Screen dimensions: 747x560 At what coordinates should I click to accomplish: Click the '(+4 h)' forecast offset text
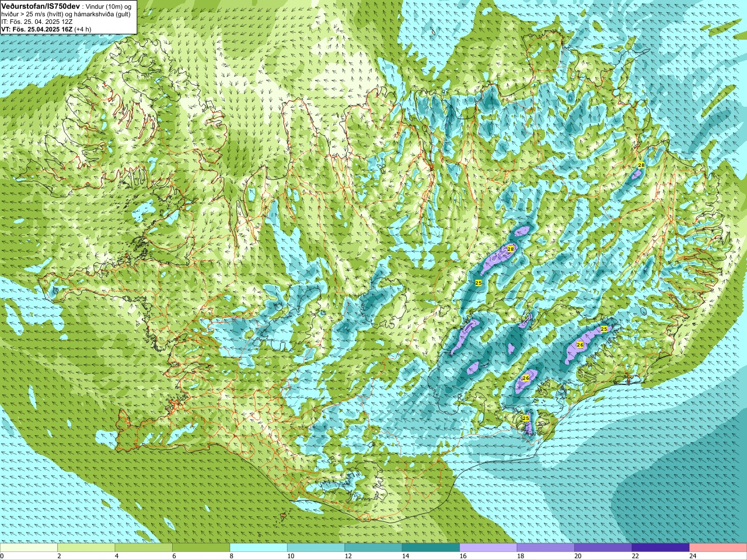click(x=84, y=29)
